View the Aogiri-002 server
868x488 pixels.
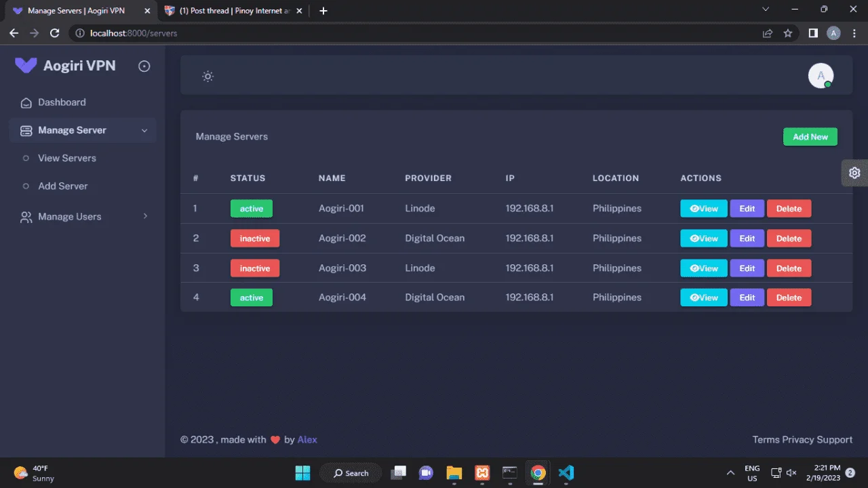pyautogui.click(x=704, y=239)
